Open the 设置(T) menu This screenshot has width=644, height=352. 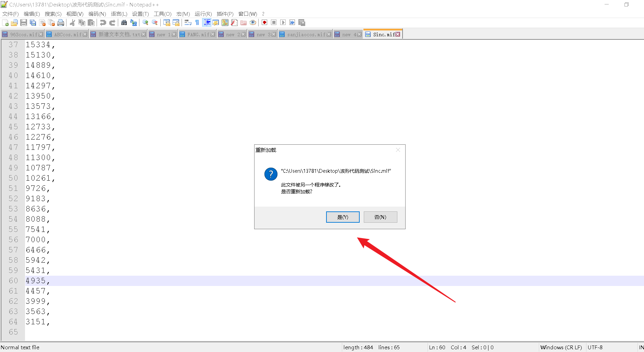pos(140,14)
